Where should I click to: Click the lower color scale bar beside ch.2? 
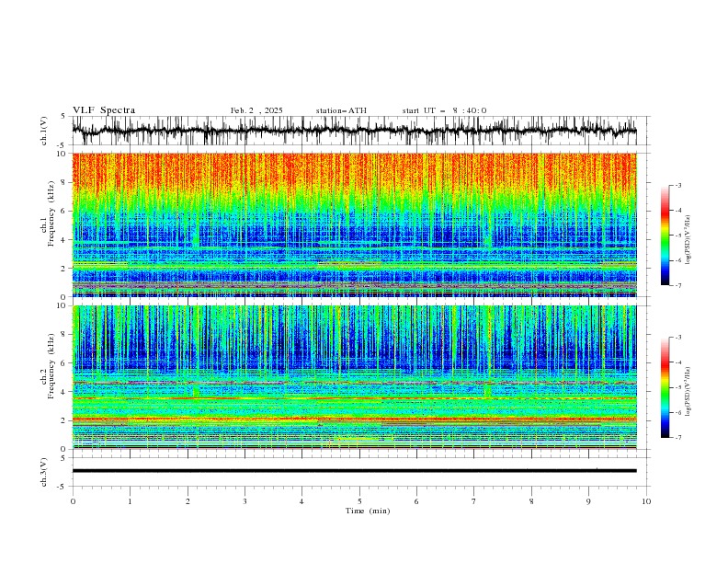665,387
